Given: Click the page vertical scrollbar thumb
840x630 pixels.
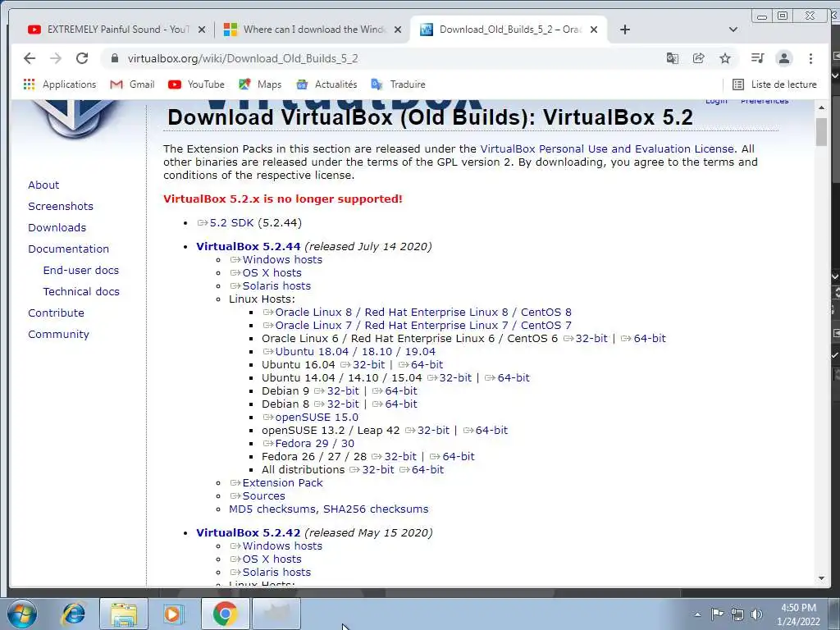Looking at the screenshot, I should pyautogui.click(x=821, y=132).
